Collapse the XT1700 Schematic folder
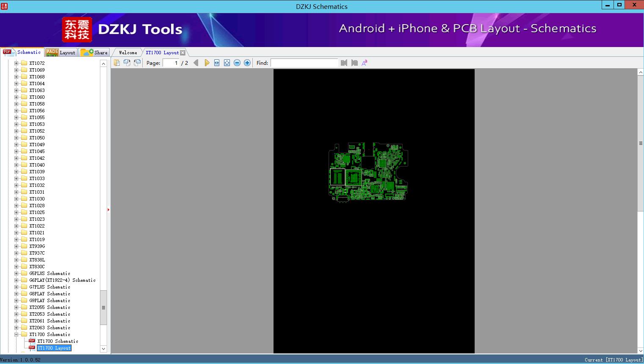Image resolution: width=644 pixels, height=364 pixels. pyautogui.click(x=17, y=334)
